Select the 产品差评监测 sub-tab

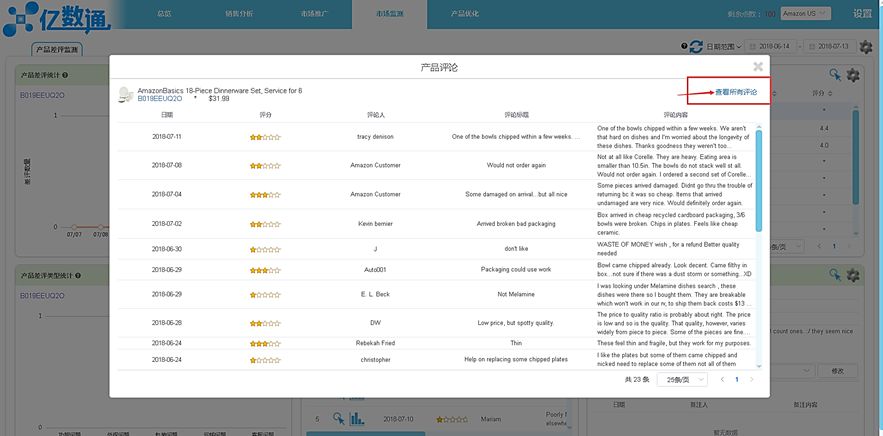pos(57,49)
